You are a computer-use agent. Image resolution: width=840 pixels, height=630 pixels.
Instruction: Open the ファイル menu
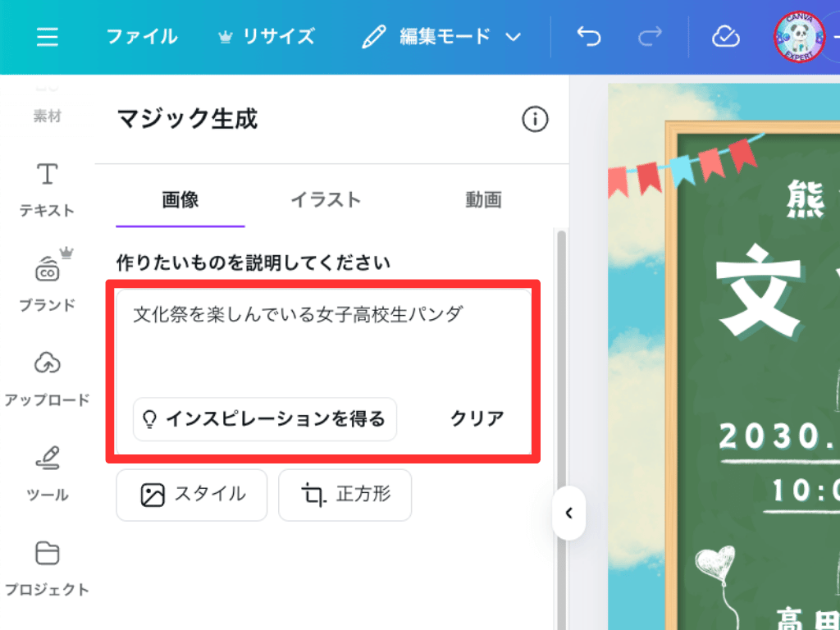[x=142, y=37]
